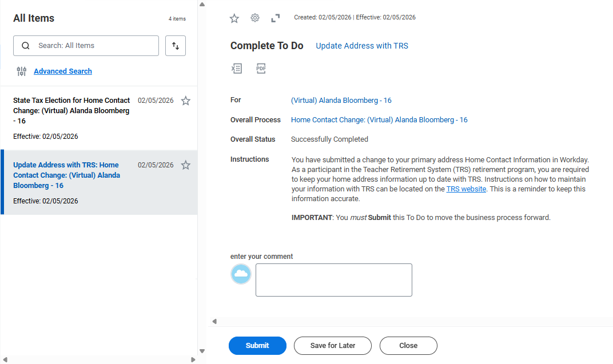Screen dimensions: 613x364
Task: Click inside the comment text box
Action: (x=333, y=280)
